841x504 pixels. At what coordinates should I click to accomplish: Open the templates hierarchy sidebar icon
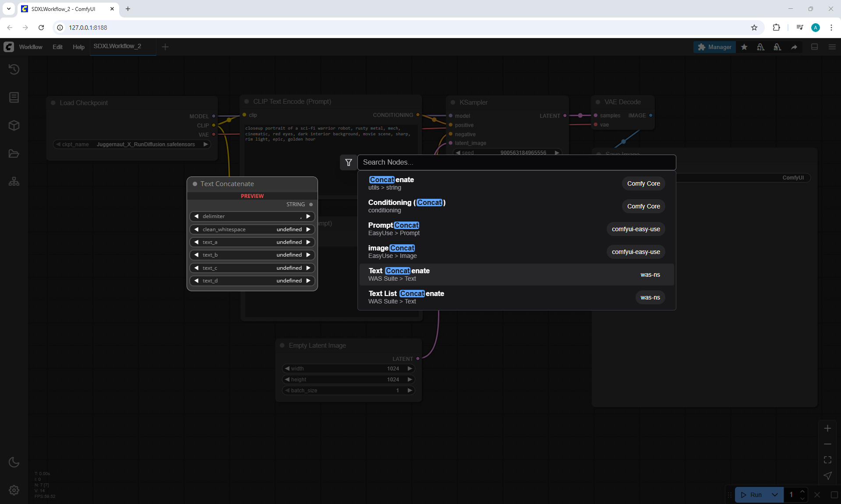[14, 181]
